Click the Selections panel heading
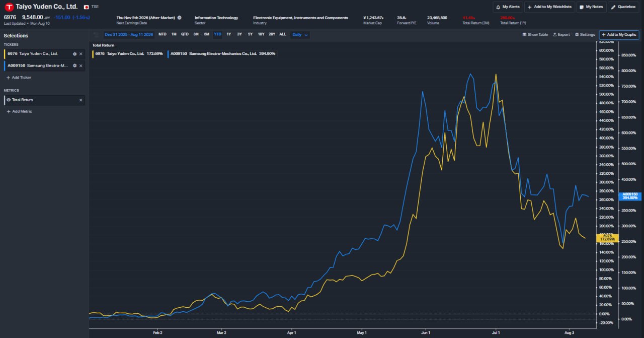This screenshot has height=338, width=644. tap(16, 36)
